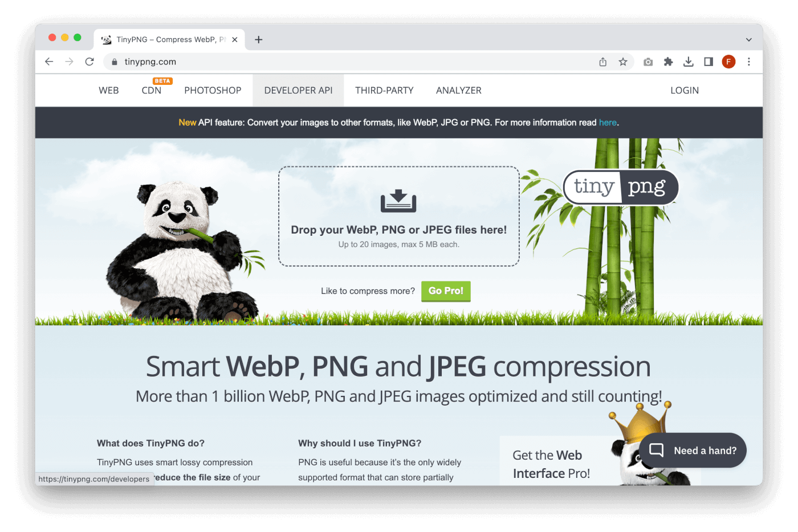Screen dimensions: 798x532
Task: Reload the TinyPNG page
Action: pos(89,62)
